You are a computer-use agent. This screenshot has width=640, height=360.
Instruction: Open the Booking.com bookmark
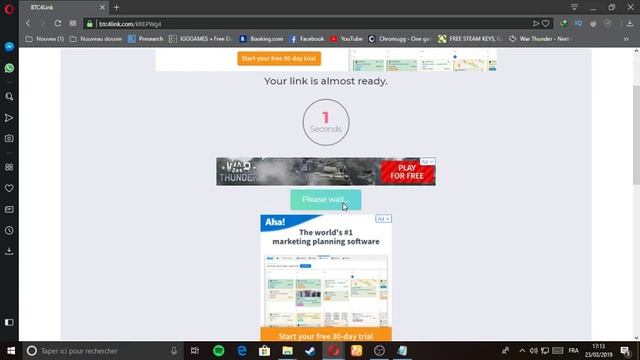click(x=261, y=39)
